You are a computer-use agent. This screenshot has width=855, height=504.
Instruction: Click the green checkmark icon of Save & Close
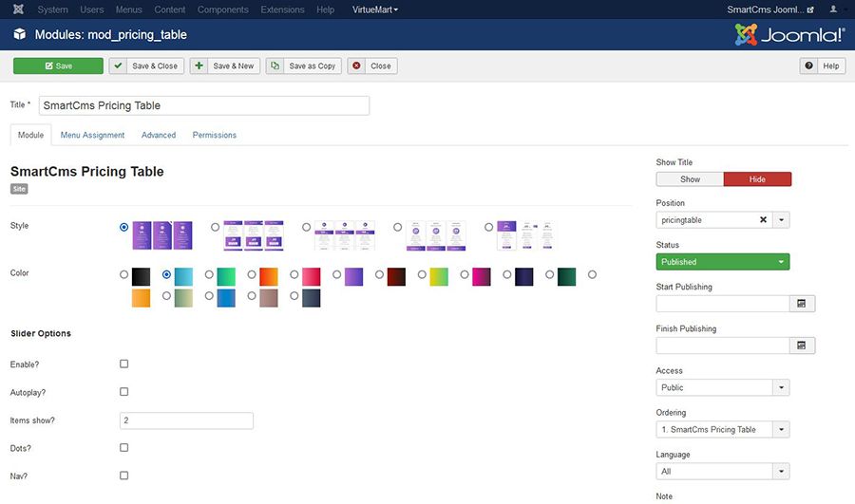(118, 65)
